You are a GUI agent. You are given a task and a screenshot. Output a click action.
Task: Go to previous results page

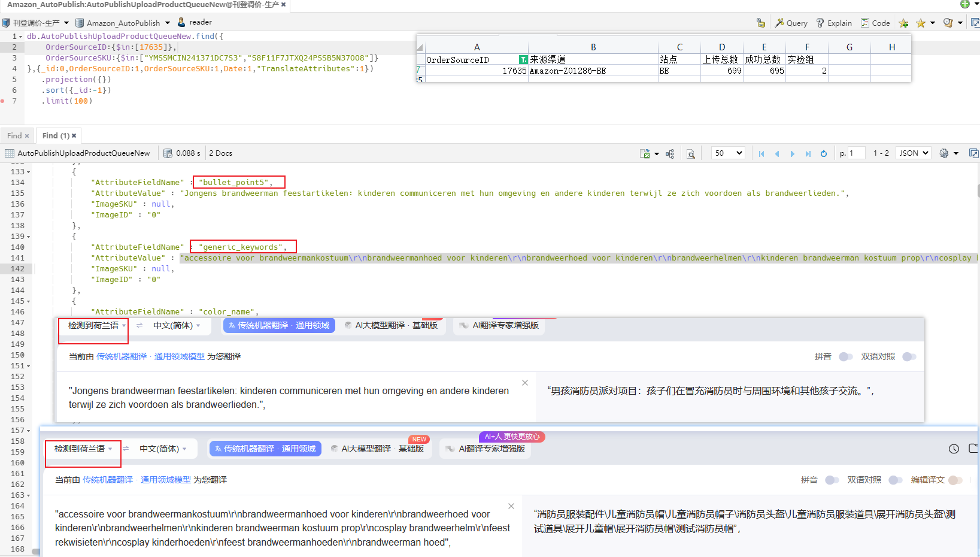click(x=777, y=153)
